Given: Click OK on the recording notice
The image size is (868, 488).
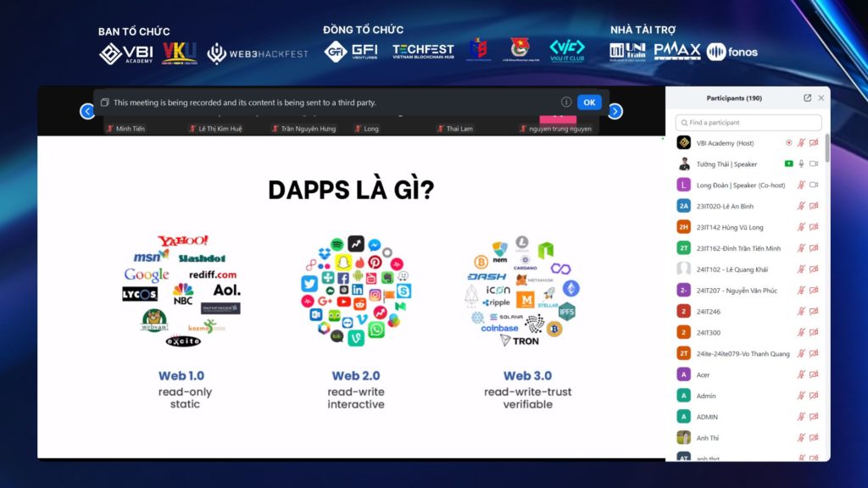Looking at the screenshot, I should [x=589, y=103].
